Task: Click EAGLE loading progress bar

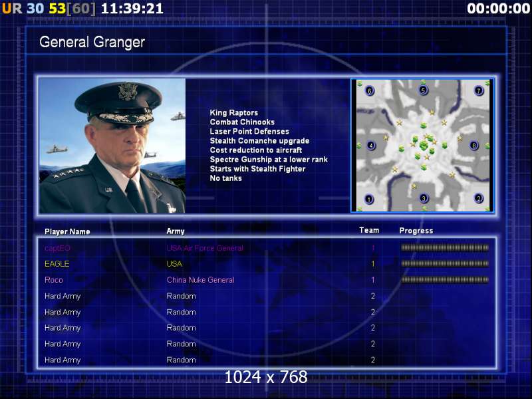Action: (445, 263)
